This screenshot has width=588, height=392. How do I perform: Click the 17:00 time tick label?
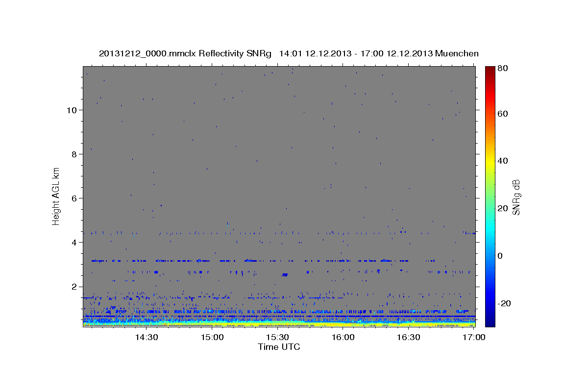tap(474, 337)
